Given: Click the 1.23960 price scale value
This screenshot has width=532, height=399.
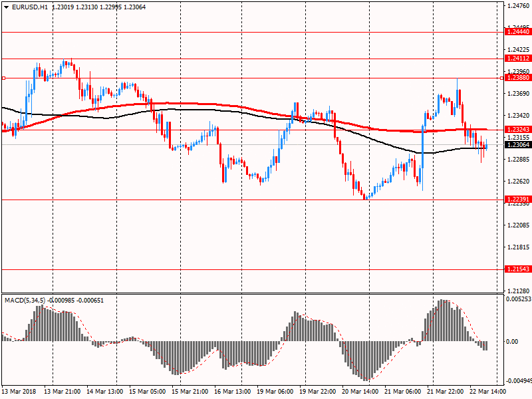Looking at the screenshot, I should pos(519,72).
